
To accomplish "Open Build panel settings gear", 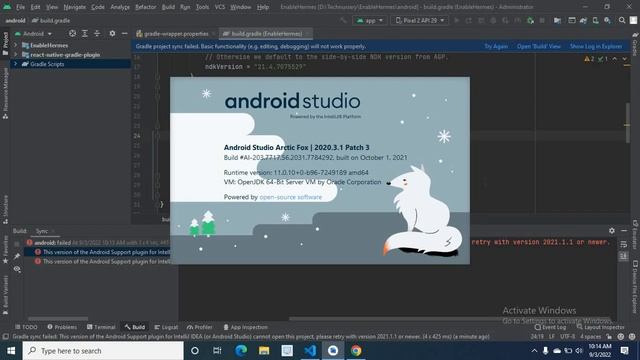I will pyautogui.click(x=611, y=231).
